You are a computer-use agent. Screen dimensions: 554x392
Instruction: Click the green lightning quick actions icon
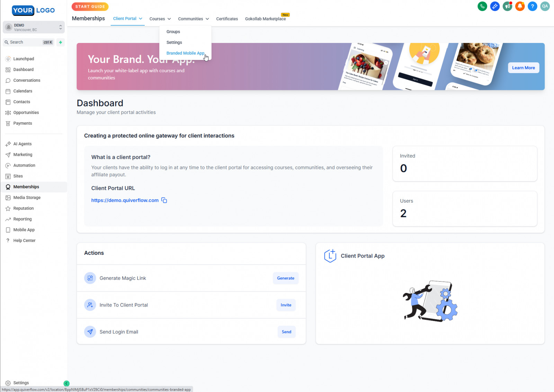(61, 42)
